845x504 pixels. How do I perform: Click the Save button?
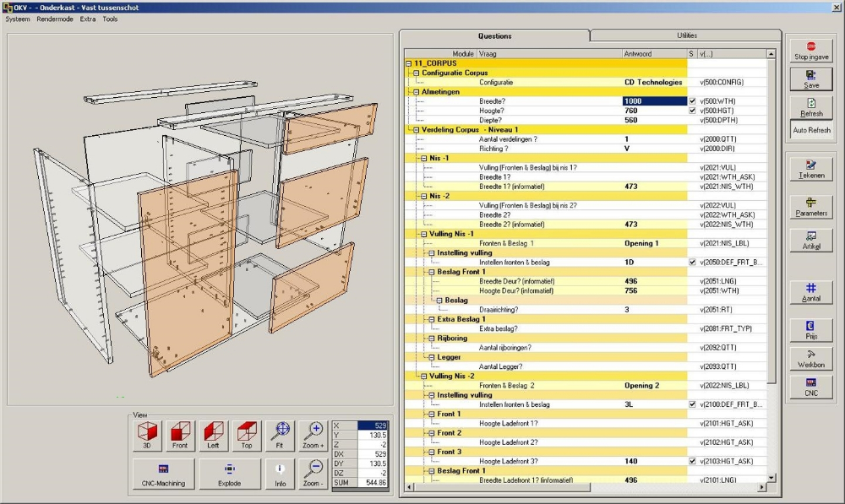[810, 78]
